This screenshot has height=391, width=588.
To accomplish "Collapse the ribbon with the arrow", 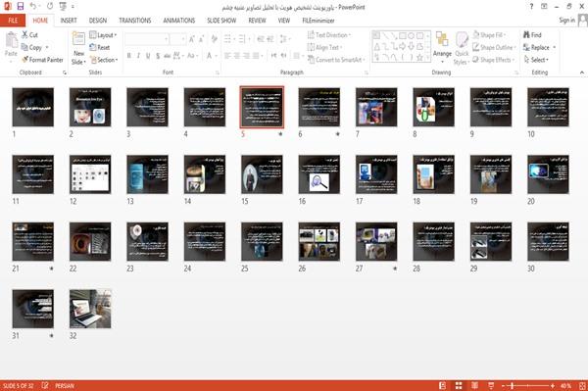I will tap(582, 73).
